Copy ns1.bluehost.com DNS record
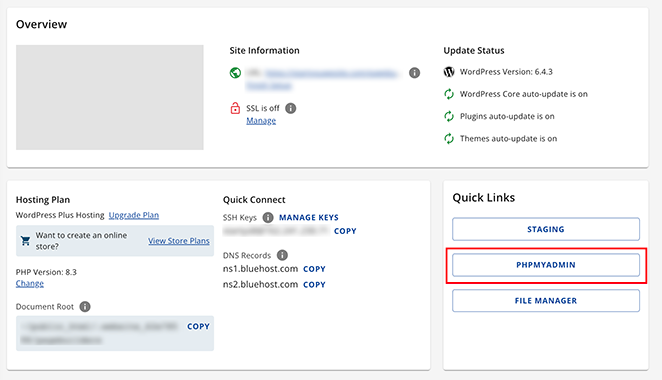Image resolution: width=662 pixels, height=380 pixels. pos(314,269)
